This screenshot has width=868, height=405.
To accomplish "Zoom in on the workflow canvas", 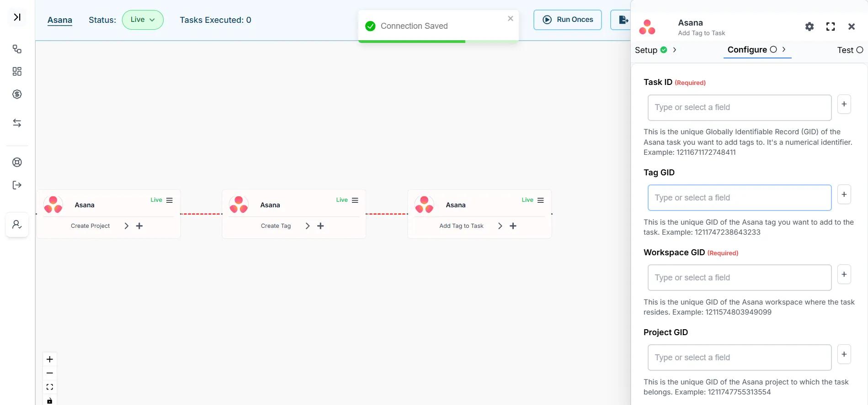I will (x=50, y=359).
